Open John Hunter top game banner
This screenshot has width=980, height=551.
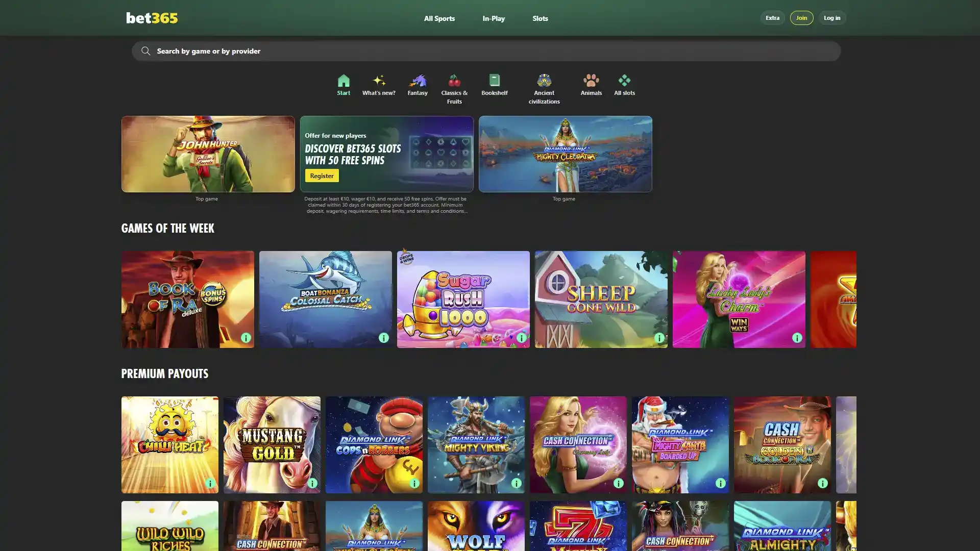(x=208, y=154)
